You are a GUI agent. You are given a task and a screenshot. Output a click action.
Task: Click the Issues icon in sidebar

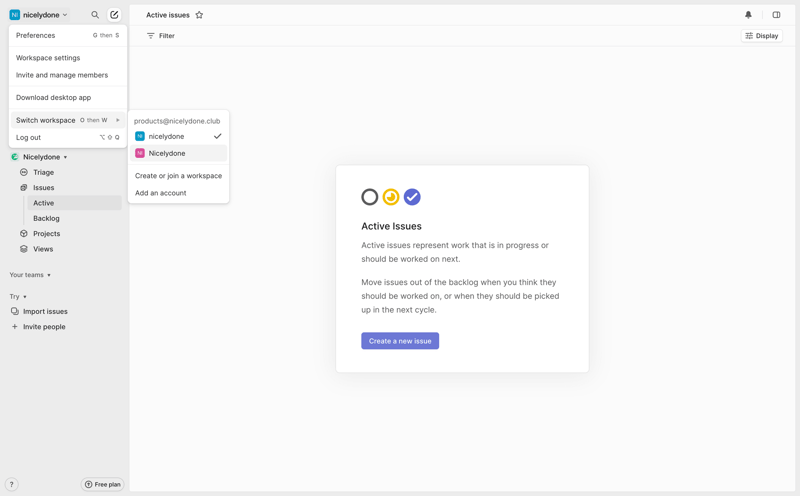[23, 188]
